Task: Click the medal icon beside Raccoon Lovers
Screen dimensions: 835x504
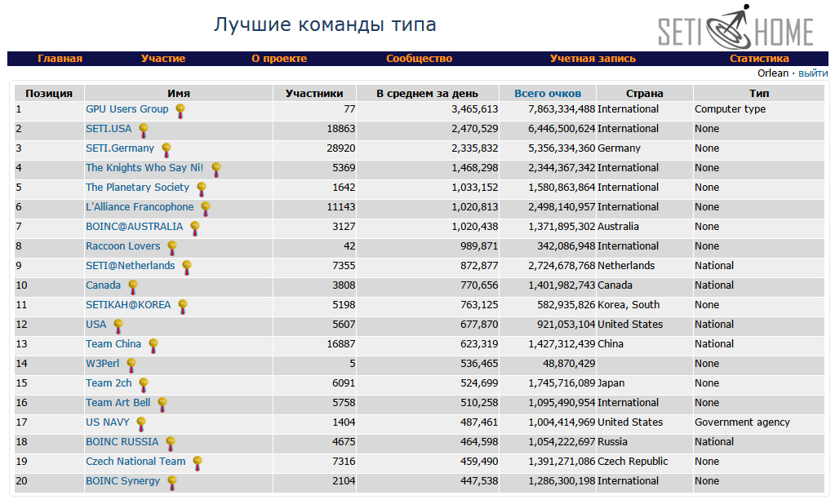Action: (x=172, y=248)
